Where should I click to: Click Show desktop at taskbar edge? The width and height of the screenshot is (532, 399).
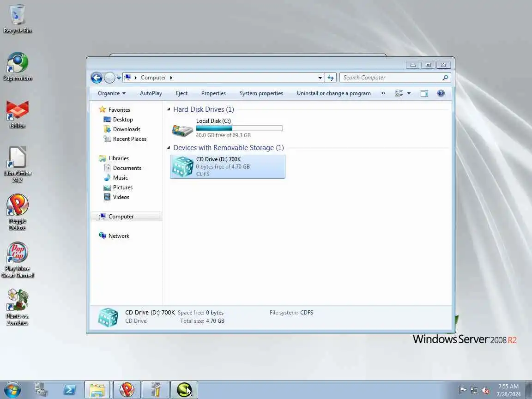point(529,390)
